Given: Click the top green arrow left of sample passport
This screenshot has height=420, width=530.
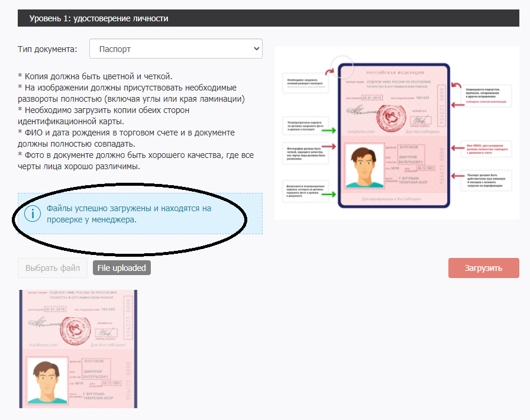Looking at the screenshot, I should [x=329, y=130].
